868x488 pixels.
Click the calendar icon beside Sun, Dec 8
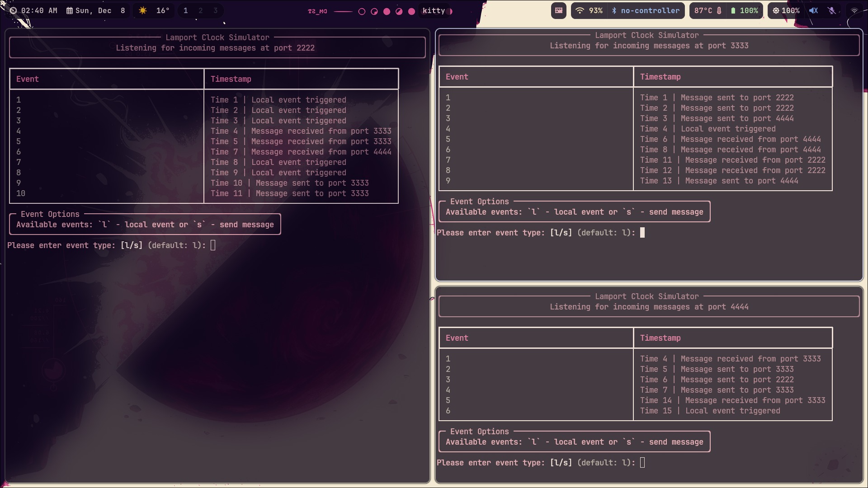pyautogui.click(x=69, y=10)
